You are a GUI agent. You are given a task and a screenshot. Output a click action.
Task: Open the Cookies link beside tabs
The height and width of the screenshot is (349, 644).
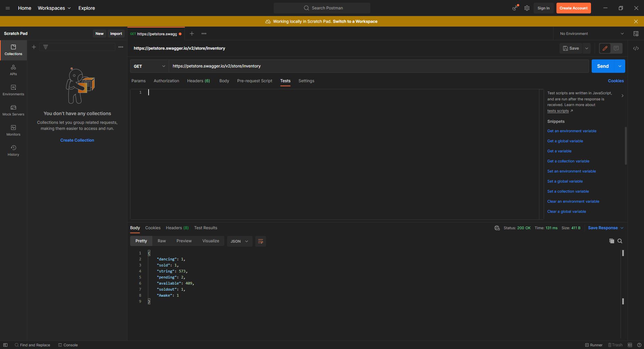click(x=616, y=81)
